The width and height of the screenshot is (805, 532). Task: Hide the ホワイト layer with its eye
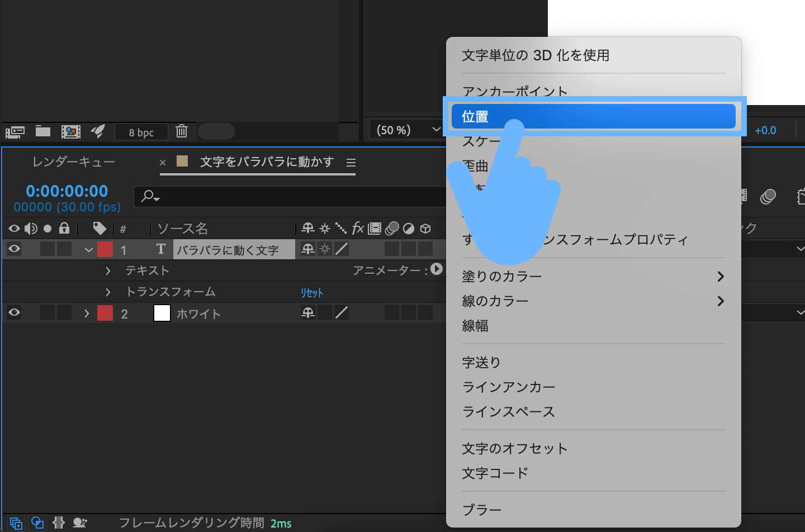tap(14, 312)
